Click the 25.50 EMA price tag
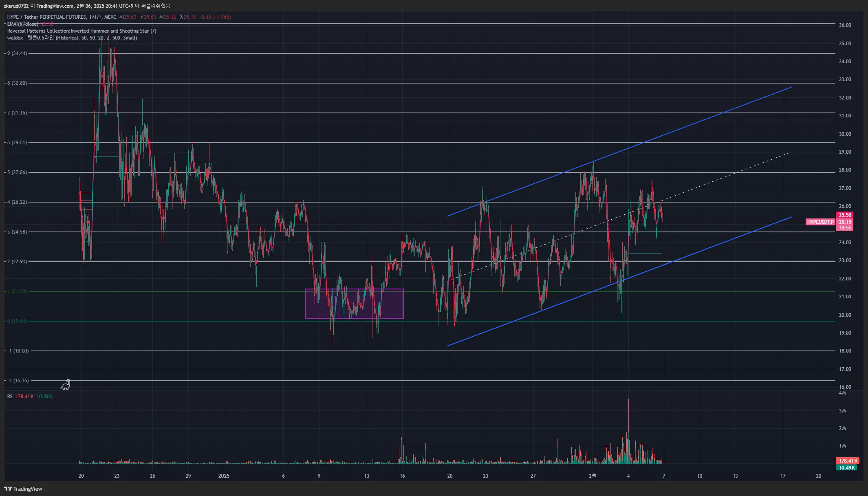Screen dimensions: 868x496 845,215
